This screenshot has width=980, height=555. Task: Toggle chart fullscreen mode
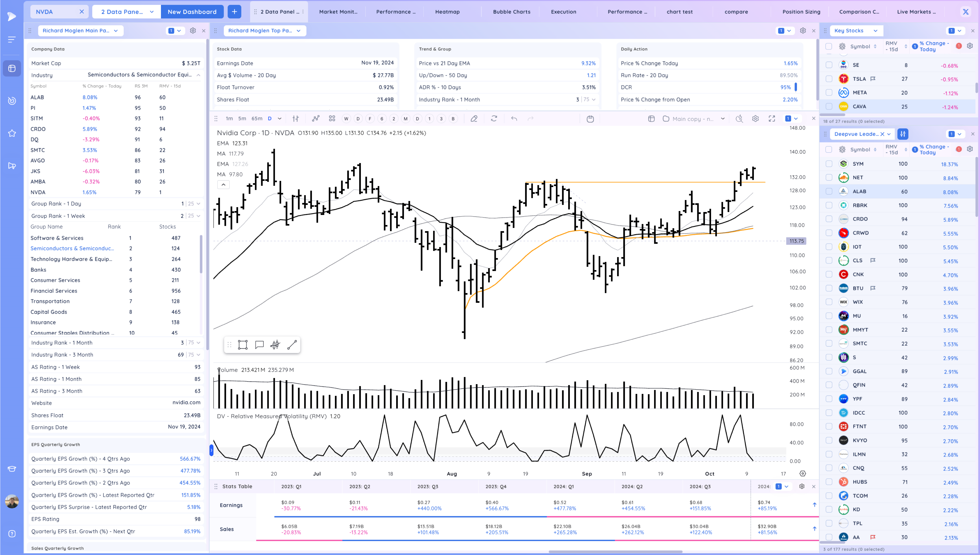(x=772, y=119)
